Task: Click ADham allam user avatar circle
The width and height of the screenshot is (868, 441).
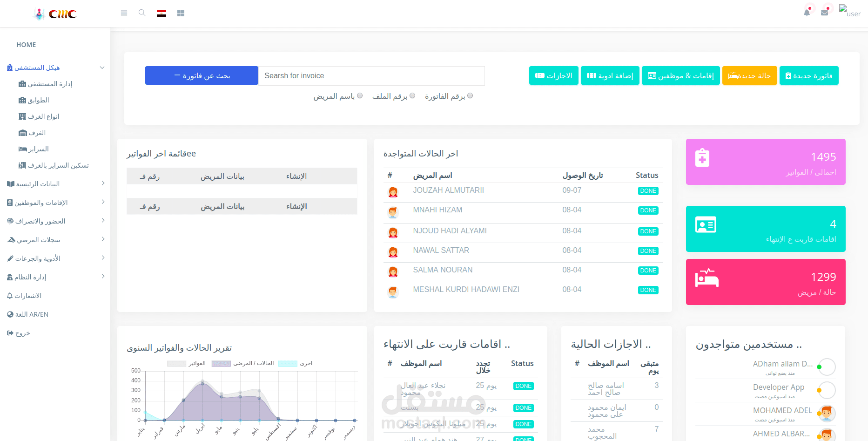Action: click(x=827, y=367)
